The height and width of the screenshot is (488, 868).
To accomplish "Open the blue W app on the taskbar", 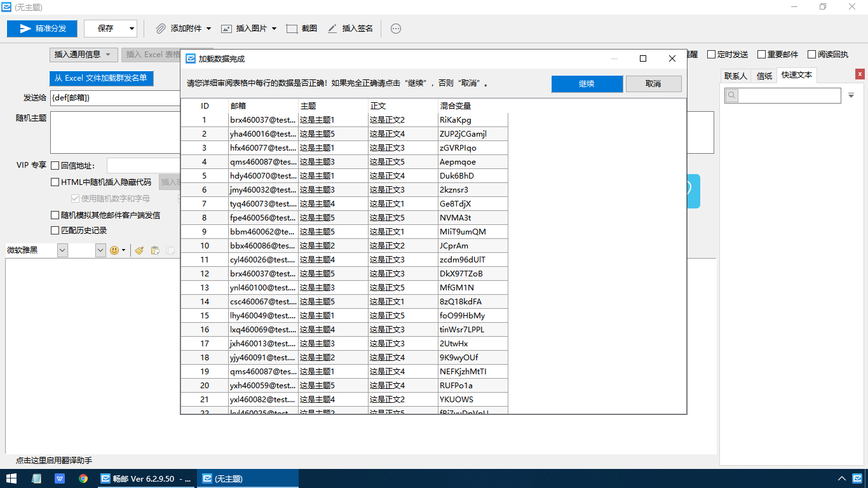I will click(x=60, y=478).
